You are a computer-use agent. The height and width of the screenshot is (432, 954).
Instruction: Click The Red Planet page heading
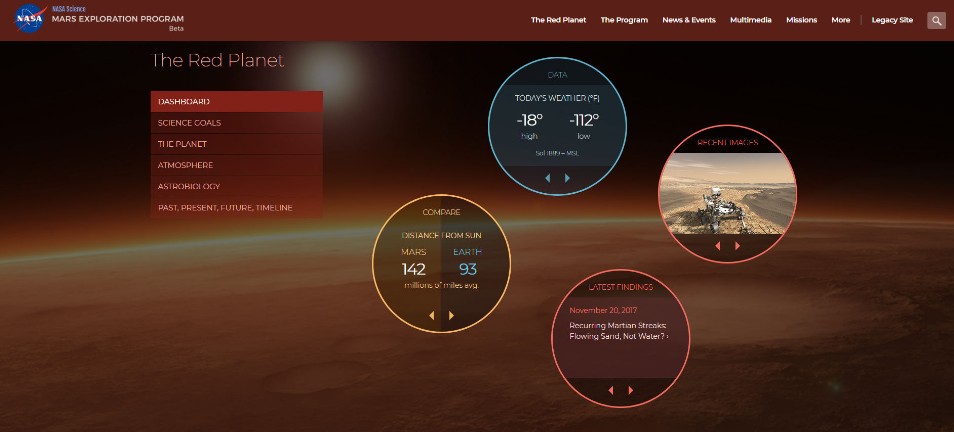coord(217,61)
